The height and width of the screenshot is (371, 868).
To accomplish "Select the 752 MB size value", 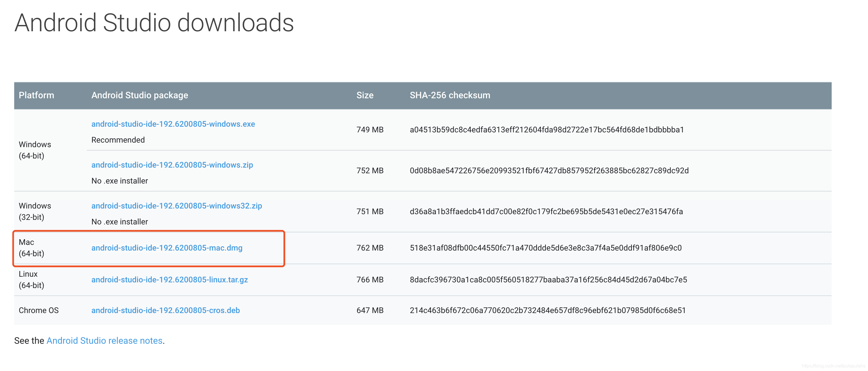I will coord(370,171).
